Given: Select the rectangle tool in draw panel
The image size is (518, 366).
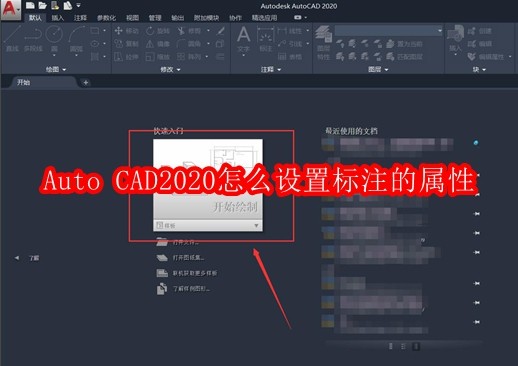Looking at the screenshot, I should [x=95, y=31].
